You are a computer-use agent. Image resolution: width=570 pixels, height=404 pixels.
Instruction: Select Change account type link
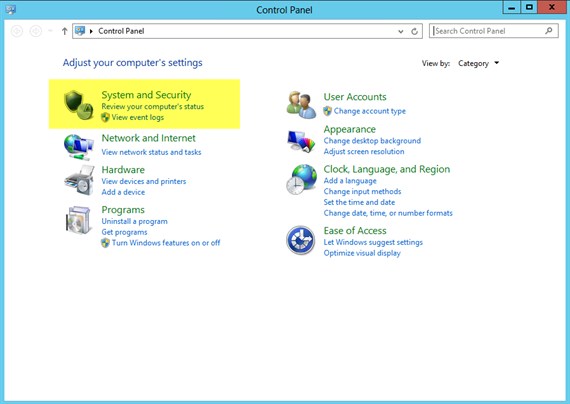click(x=370, y=111)
